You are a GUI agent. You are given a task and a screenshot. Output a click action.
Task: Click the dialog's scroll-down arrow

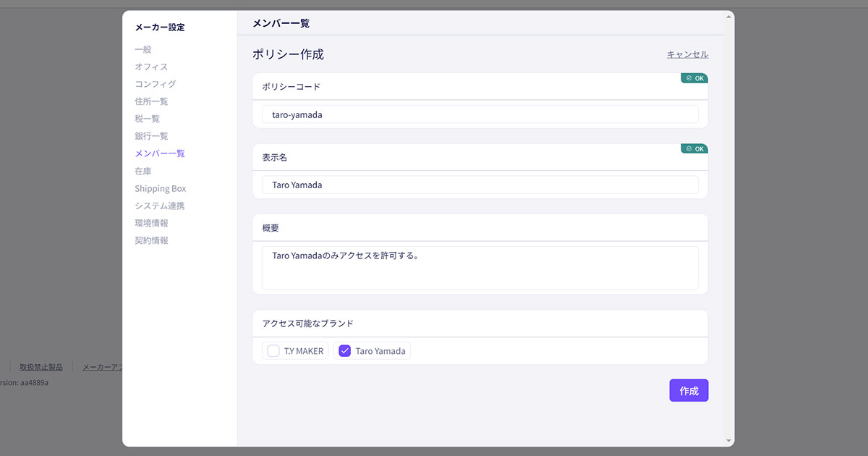tap(729, 440)
